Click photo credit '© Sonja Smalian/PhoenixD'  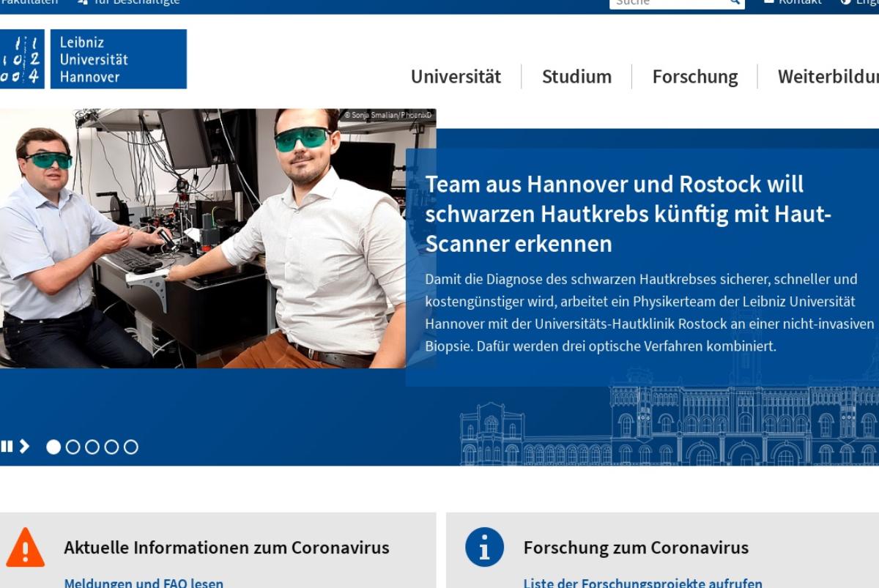388,116
